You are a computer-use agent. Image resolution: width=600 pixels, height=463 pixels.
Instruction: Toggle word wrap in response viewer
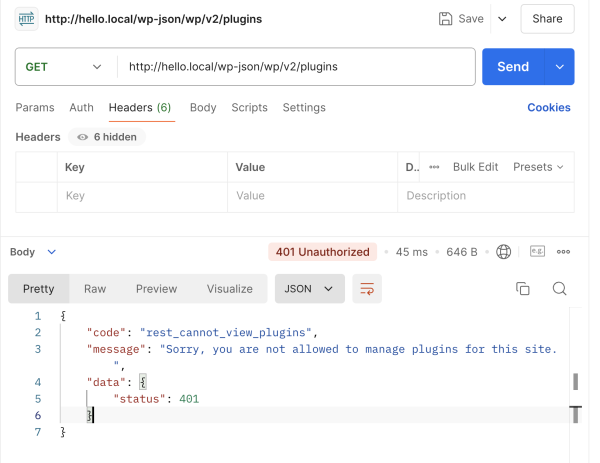[367, 289]
